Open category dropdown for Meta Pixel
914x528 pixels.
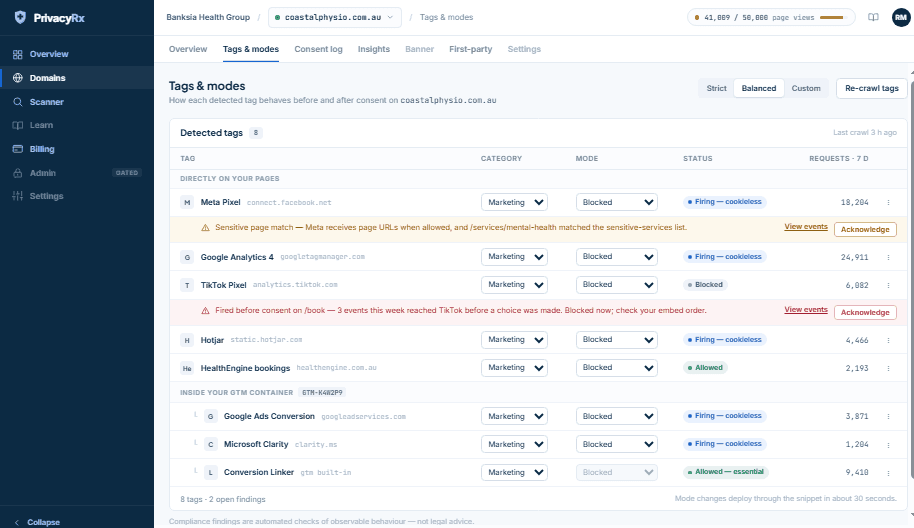[514, 202]
